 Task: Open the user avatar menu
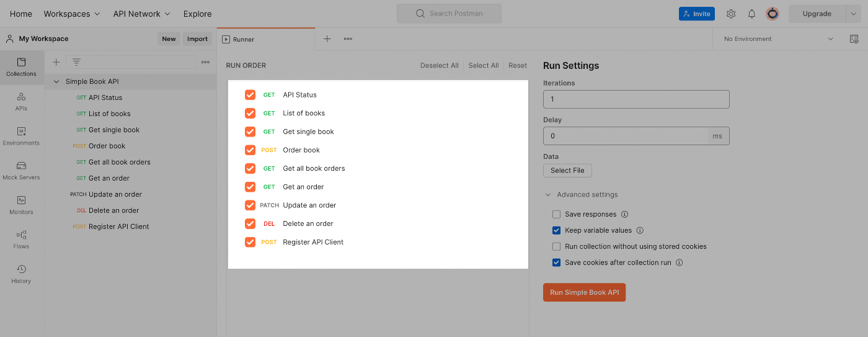tap(773, 14)
